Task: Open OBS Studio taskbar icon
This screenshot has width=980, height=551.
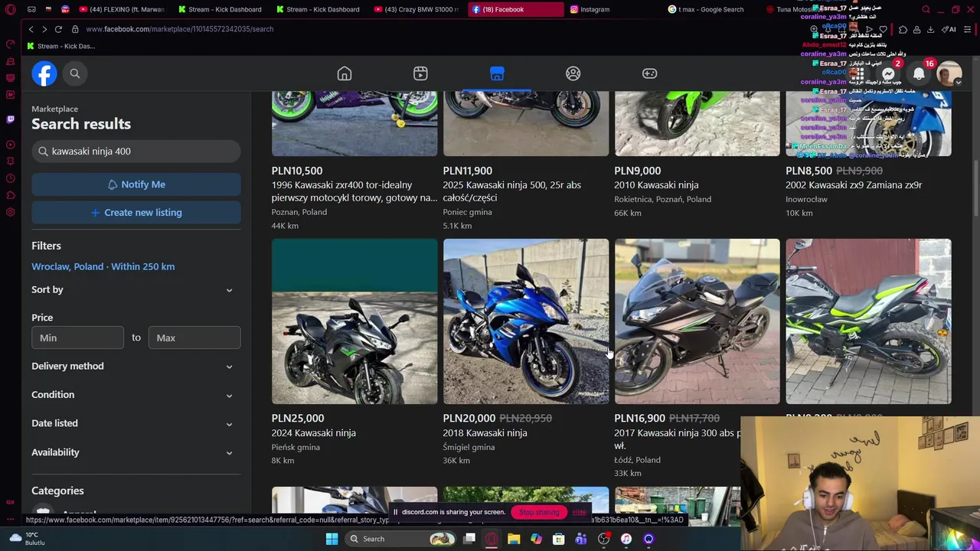Action: pos(604,539)
